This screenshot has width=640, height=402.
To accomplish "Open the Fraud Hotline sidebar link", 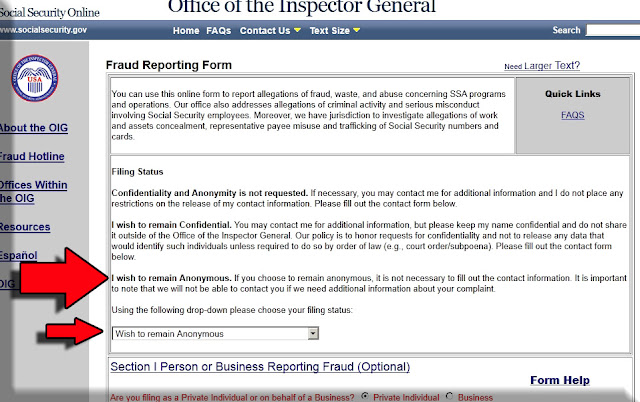I will 32,156.
